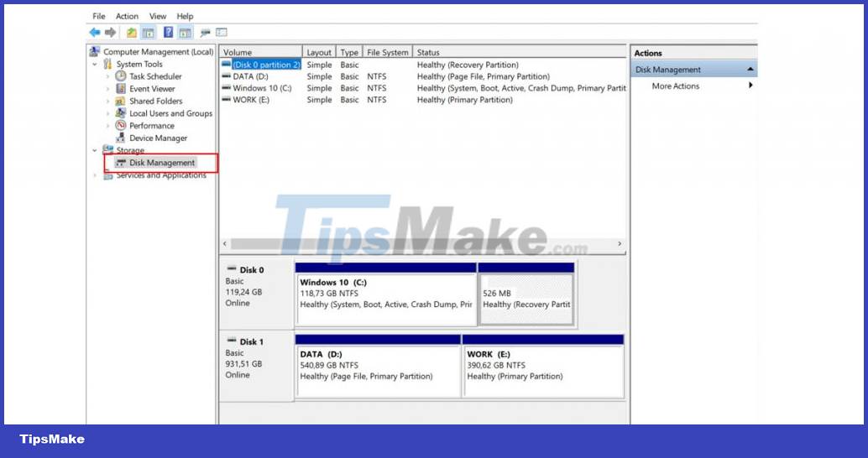Click the Refresh/Rescan disks toolbar icon
The height and width of the screenshot is (458, 868).
click(x=206, y=33)
